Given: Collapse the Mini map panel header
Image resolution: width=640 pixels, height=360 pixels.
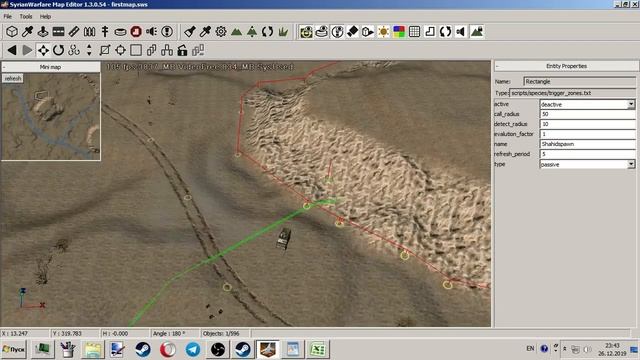Looking at the screenshot, I should point(51,67).
